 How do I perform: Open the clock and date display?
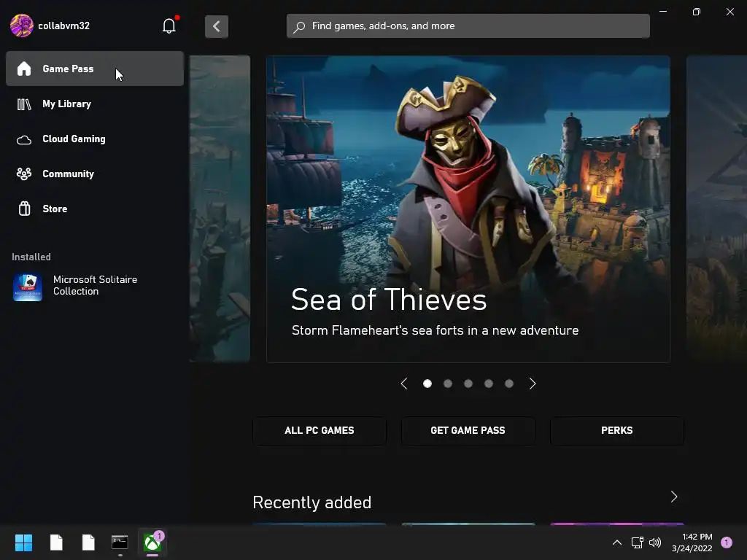pyautogui.click(x=692, y=542)
